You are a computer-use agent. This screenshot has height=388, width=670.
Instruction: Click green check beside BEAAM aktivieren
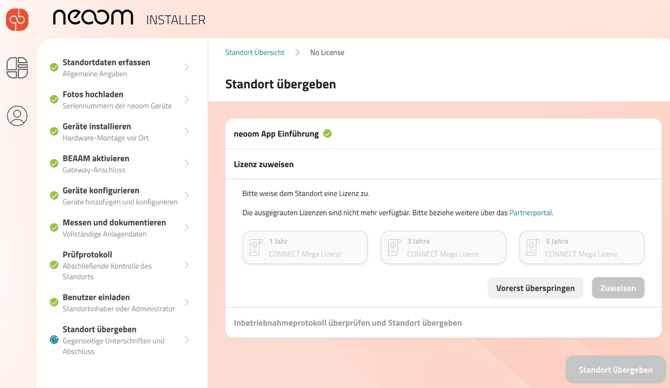54,164
